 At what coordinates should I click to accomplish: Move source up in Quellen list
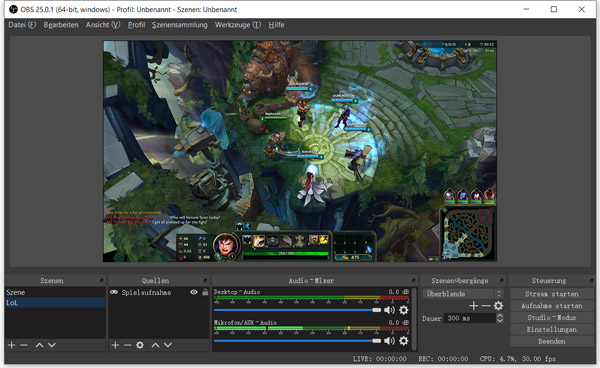pyautogui.click(x=155, y=345)
